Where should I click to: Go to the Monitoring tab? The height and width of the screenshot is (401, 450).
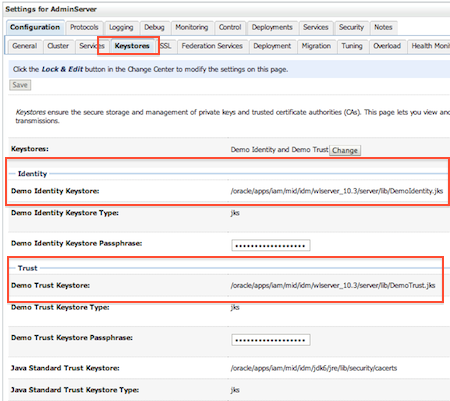[192, 27]
